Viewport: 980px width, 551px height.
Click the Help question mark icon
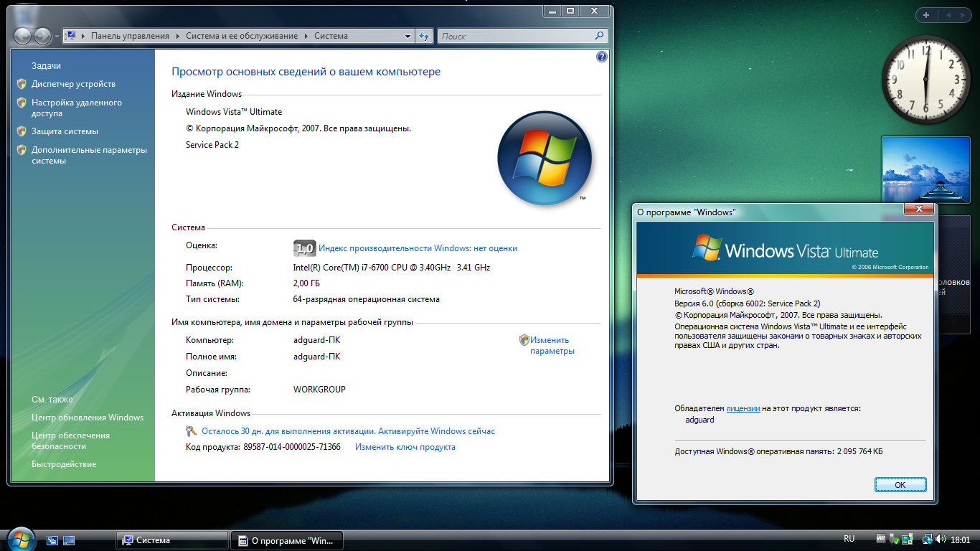click(x=601, y=57)
